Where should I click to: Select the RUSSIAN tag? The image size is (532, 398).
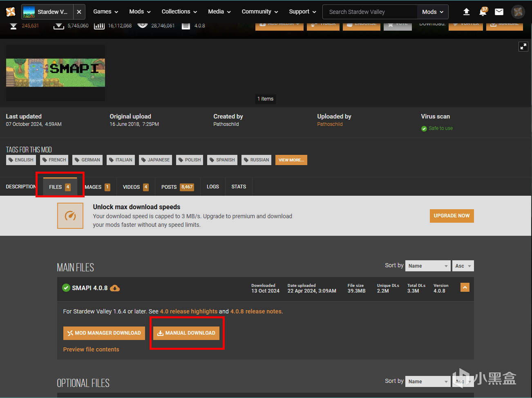point(257,160)
